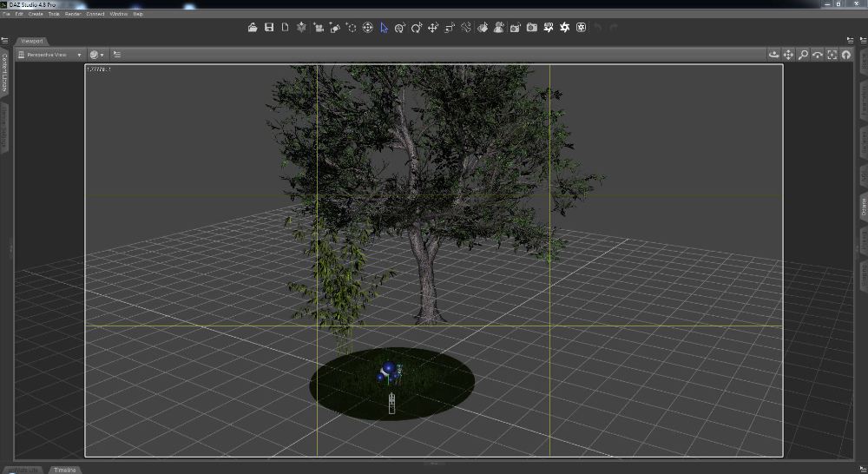The image size is (868, 474).
Task: Activate the Universal manipulator tool
Action: coord(367,28)
